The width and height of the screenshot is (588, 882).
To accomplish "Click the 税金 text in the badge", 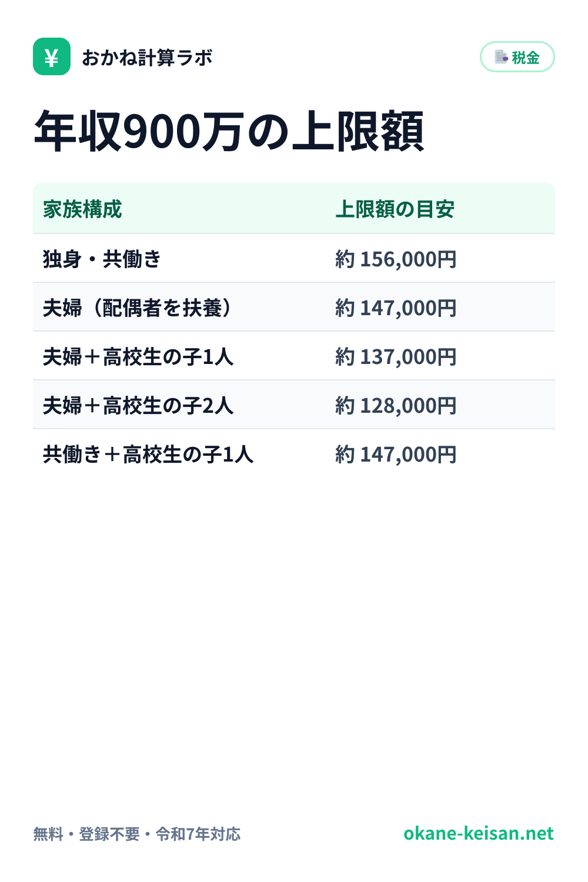I will (526, 58).
